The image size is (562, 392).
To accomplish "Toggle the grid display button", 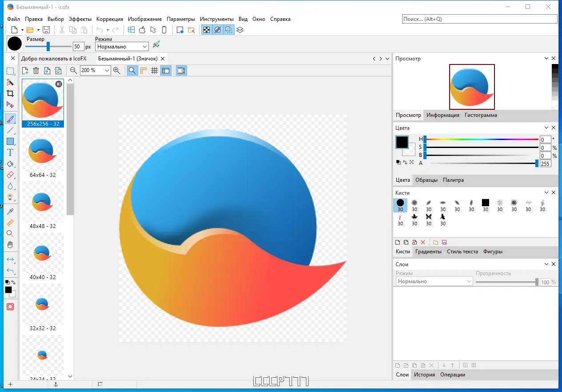I will [154, 70].
